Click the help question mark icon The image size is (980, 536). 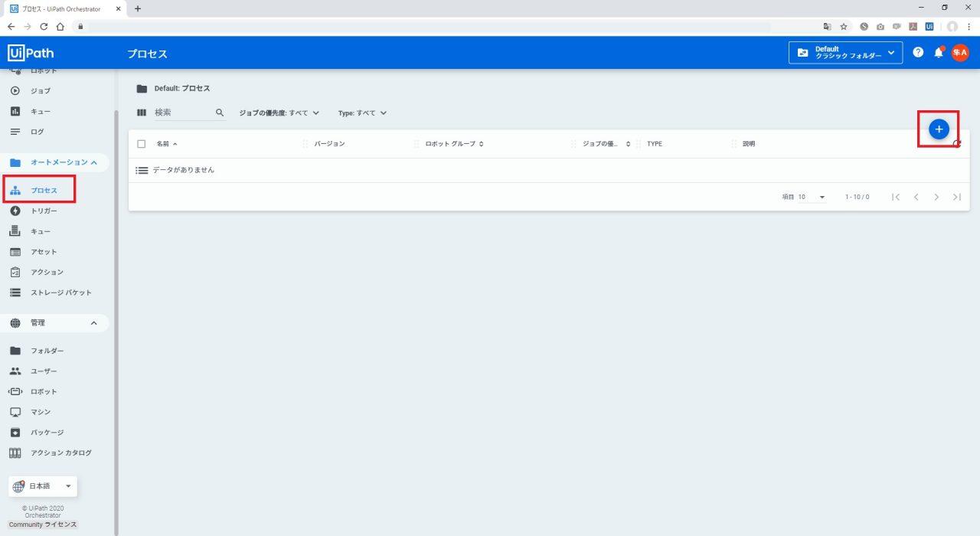coord(918,53)
